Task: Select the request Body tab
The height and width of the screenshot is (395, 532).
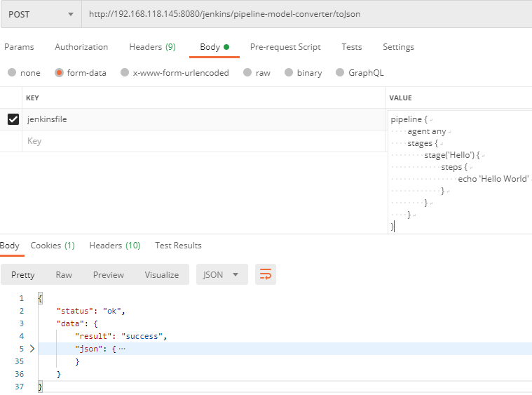Action: pyautogui.click(x=214, y=47)
